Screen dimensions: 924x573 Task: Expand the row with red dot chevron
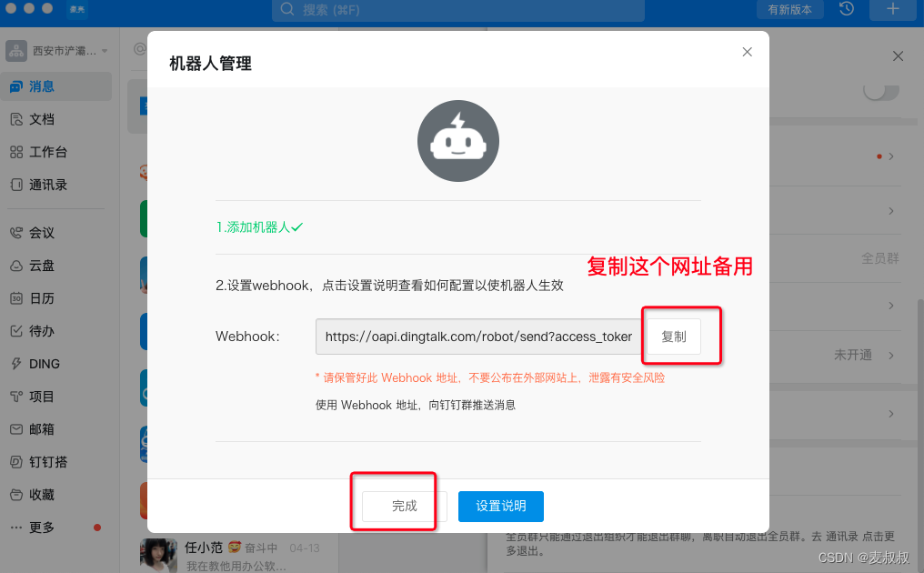click(x=891, y=156)
